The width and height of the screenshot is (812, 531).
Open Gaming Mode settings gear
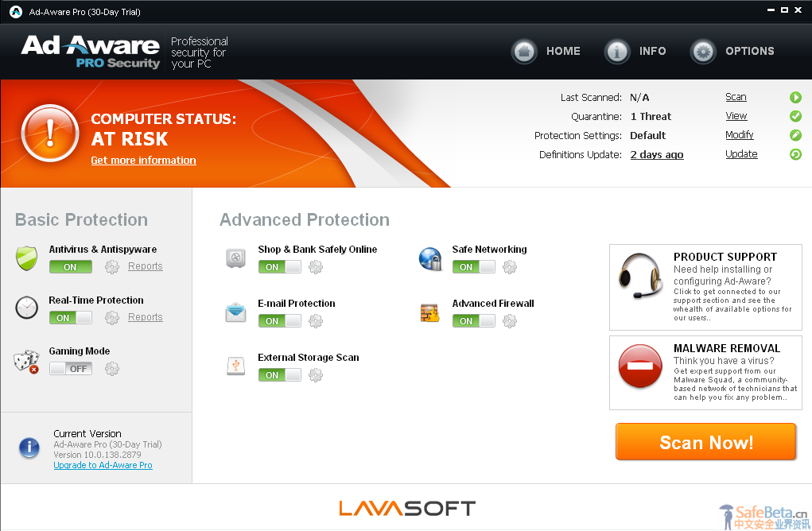(112, 369)
